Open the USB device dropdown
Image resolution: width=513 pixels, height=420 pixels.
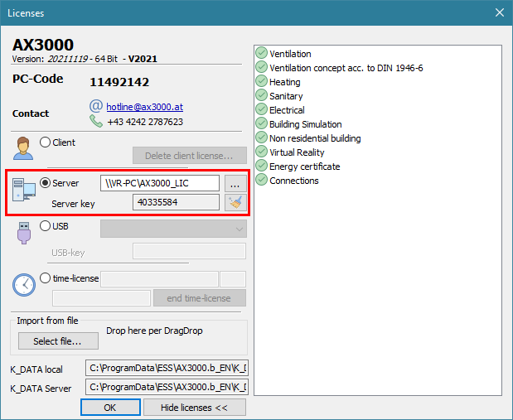(174, 229)
